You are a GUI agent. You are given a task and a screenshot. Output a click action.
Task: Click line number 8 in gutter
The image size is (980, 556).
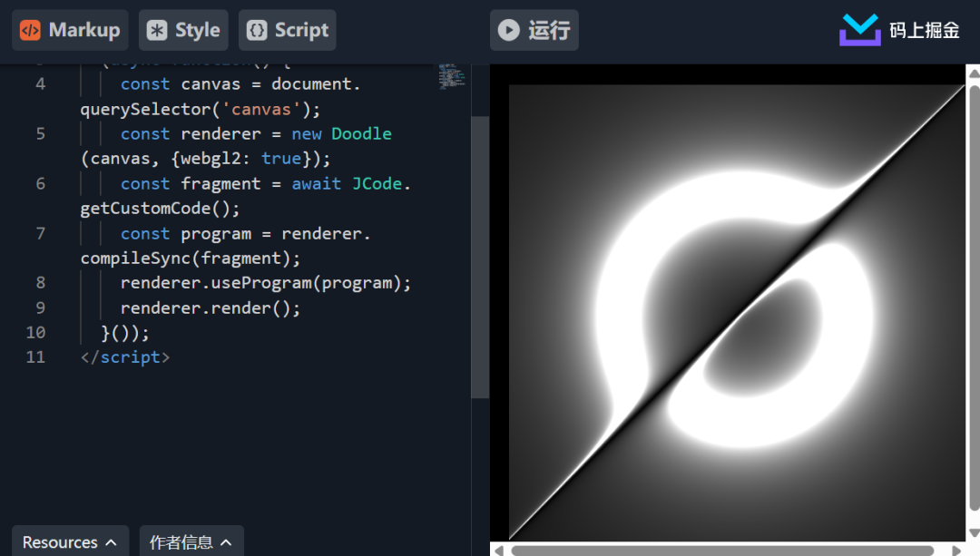click(41, 283)
